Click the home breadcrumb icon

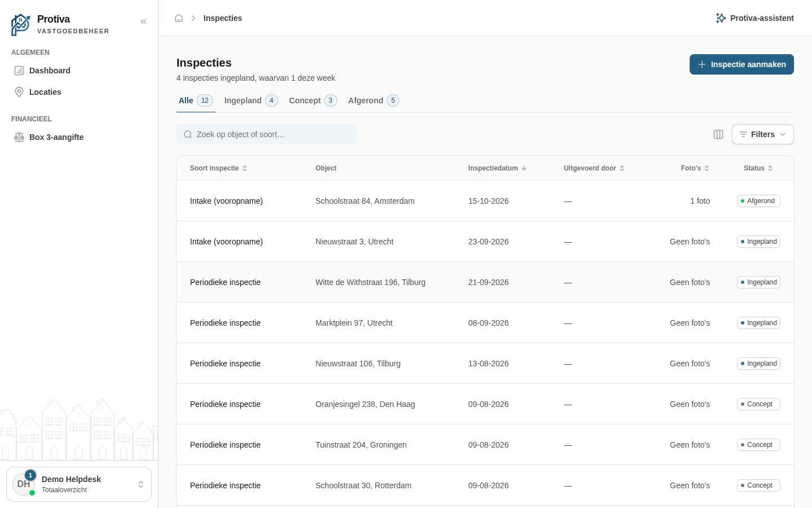click(179, 18)
